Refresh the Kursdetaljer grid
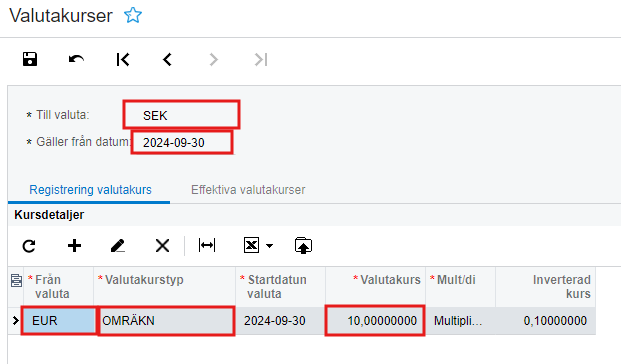 29,246
